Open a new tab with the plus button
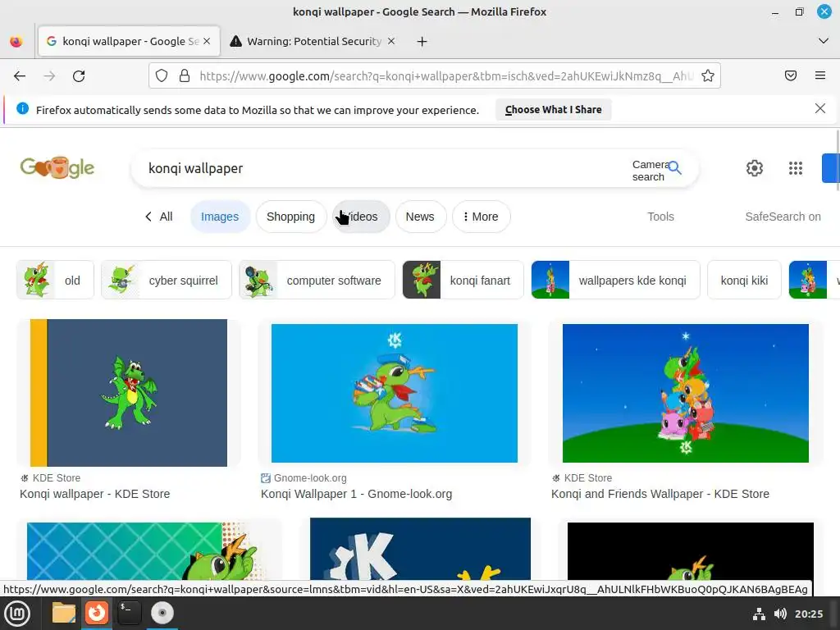This screenshot has width=840, height=630. 422,41
